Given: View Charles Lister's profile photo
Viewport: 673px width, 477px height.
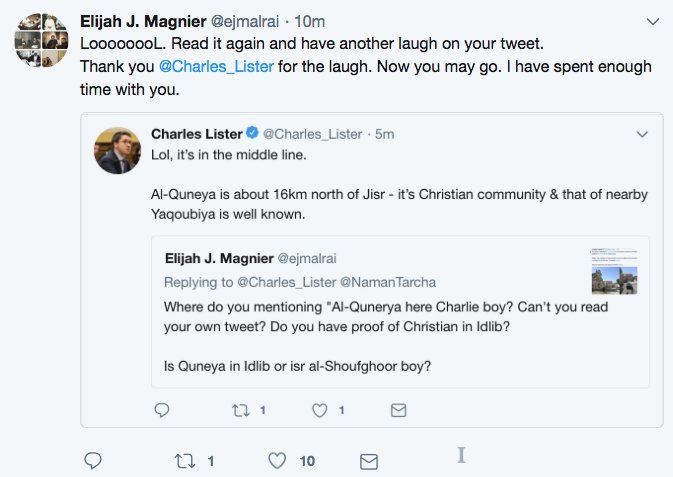Looking at the screenshot, I should [117, 150].
